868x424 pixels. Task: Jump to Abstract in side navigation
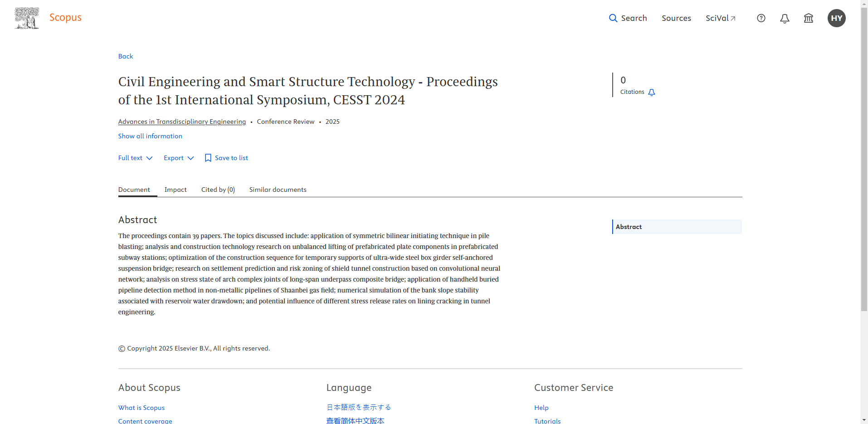[x=677, y=227]
